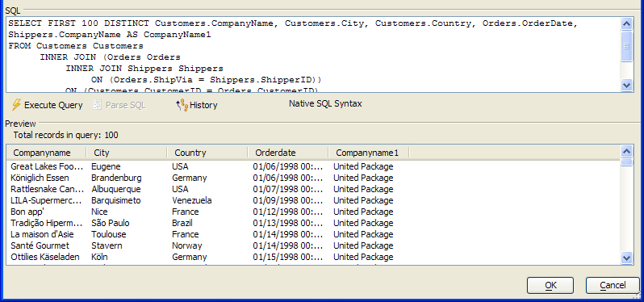The width and height of the screenshot is (644, 302).
Task: Click the Norway country cell
Action: [x=187, y=245]
